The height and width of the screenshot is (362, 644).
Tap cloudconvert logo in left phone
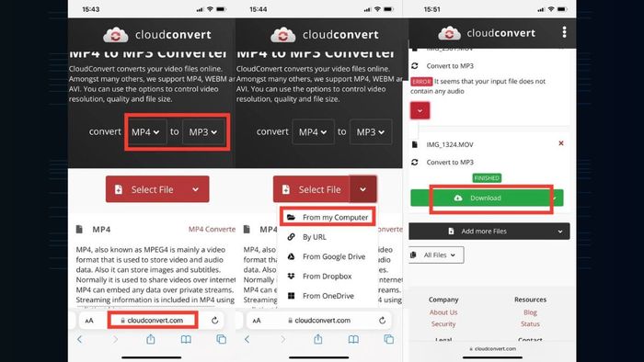point(157,35)
